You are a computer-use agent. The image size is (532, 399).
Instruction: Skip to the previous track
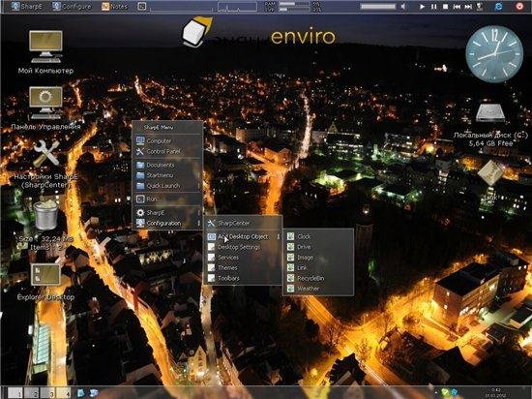point(457,7)
